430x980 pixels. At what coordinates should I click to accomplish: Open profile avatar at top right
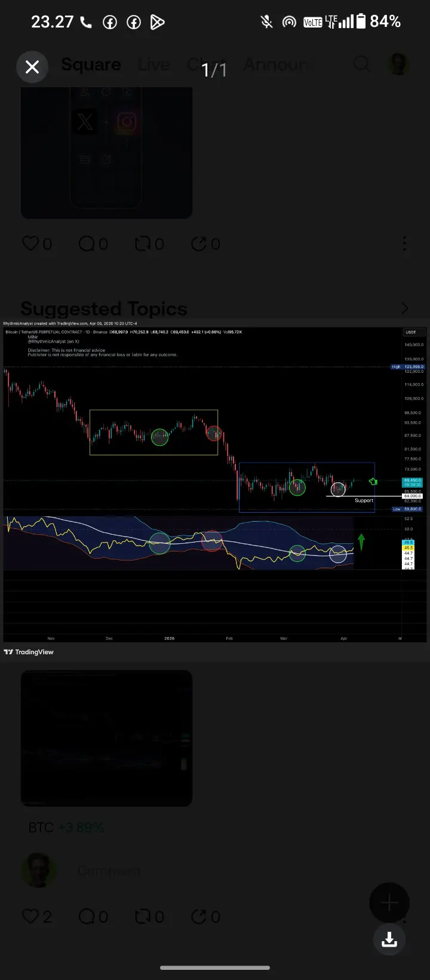click(398, 64)
